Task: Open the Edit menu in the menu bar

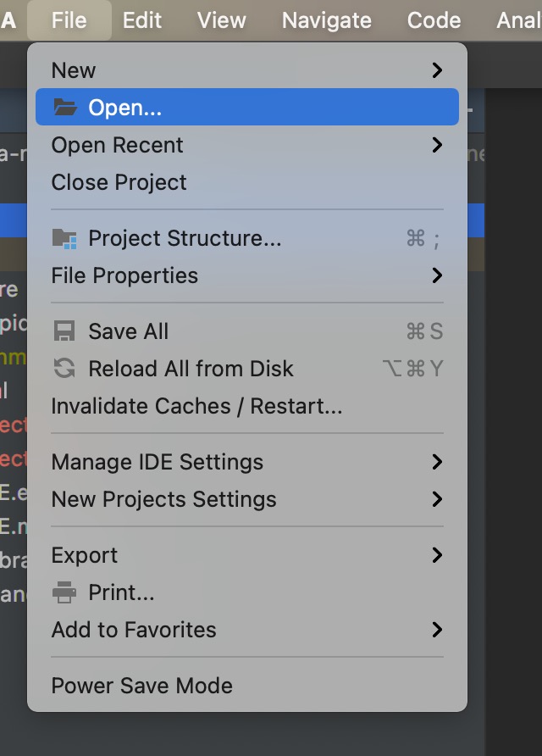Action: [142, 20]
